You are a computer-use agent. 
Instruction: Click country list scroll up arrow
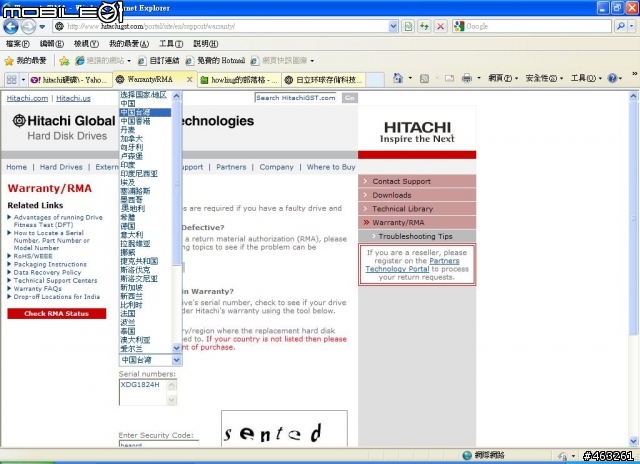[x=176, y=96]
